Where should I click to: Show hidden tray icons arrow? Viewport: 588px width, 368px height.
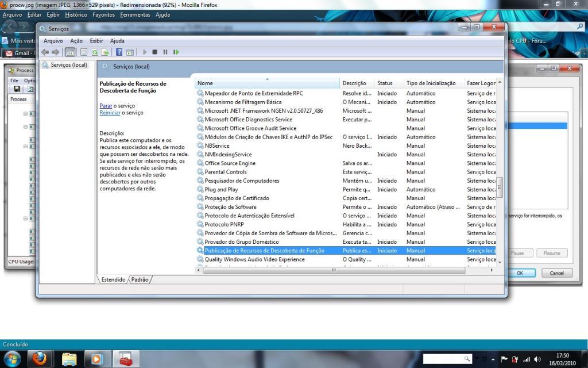click(x=493, y=359)
